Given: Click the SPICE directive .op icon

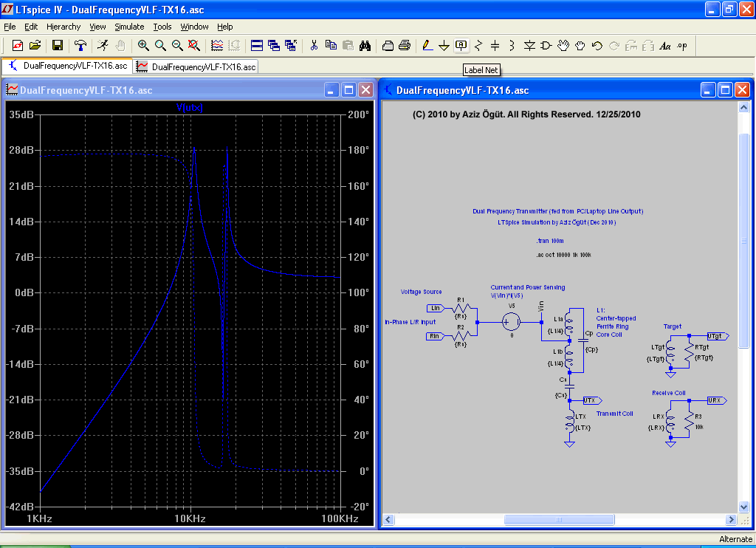Looking at the screenshot, I should 681,46.
